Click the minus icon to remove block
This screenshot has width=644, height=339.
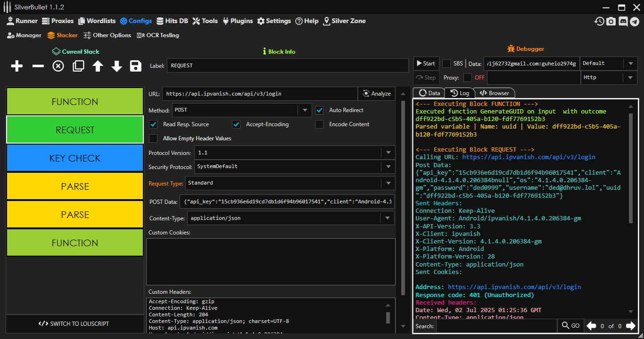tap(38, 66)
